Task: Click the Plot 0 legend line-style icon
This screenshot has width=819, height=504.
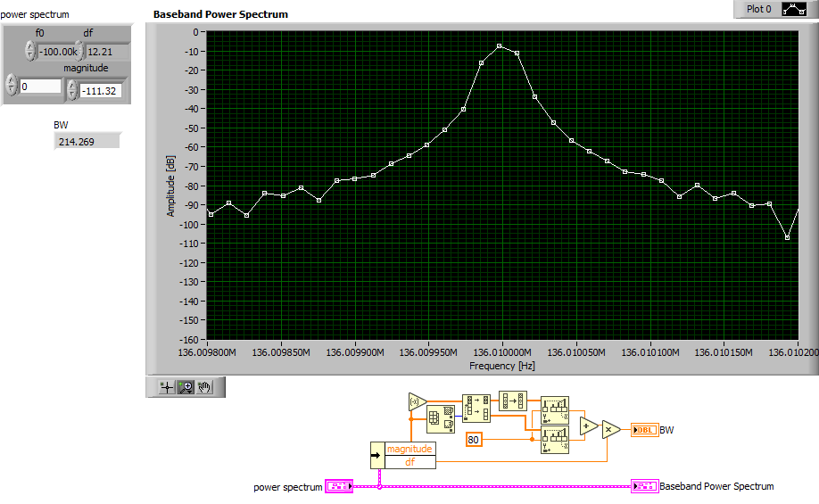Action: point(794,10)
